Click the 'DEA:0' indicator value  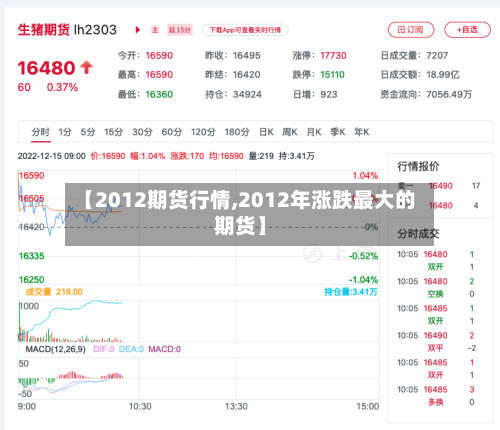tap(131, 349)
